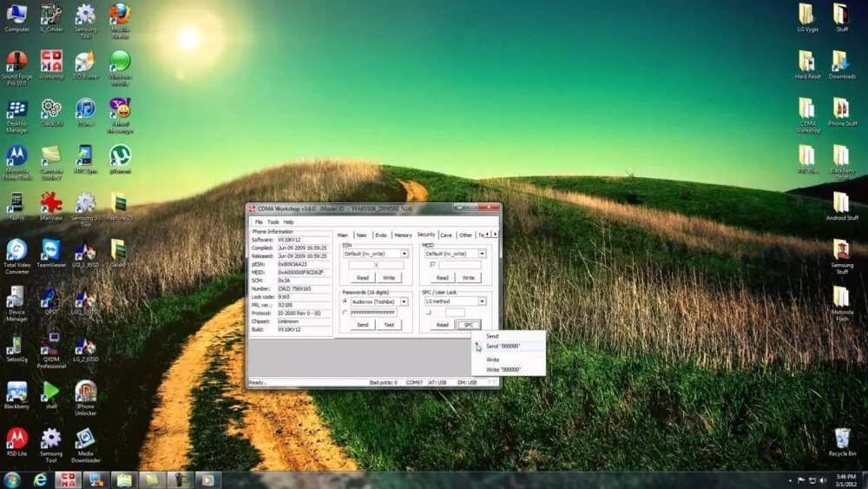Switch to the Main tab

pos(343,235)
